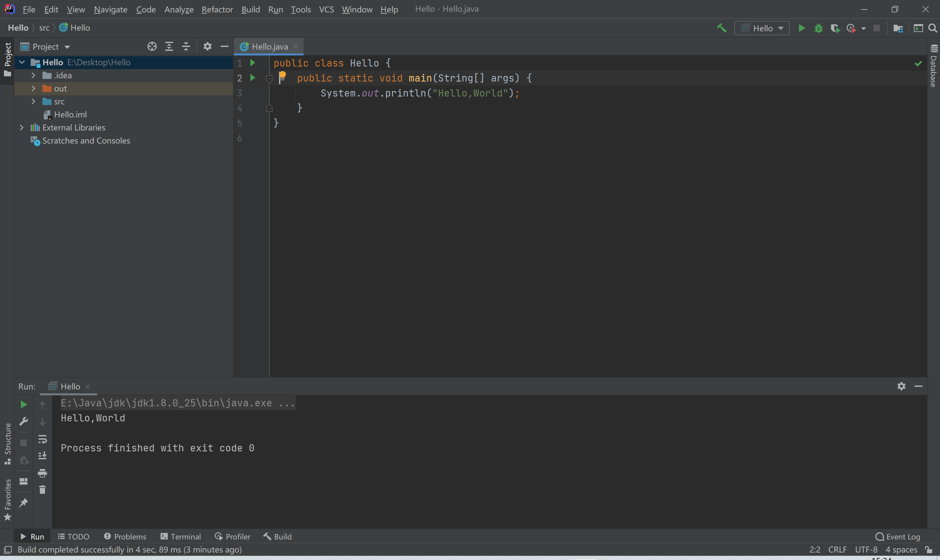Click Collapse All icon in Project panel
The width and height of the screenshot is (940, 560).
pyautogui.click(x=186, y=46)
